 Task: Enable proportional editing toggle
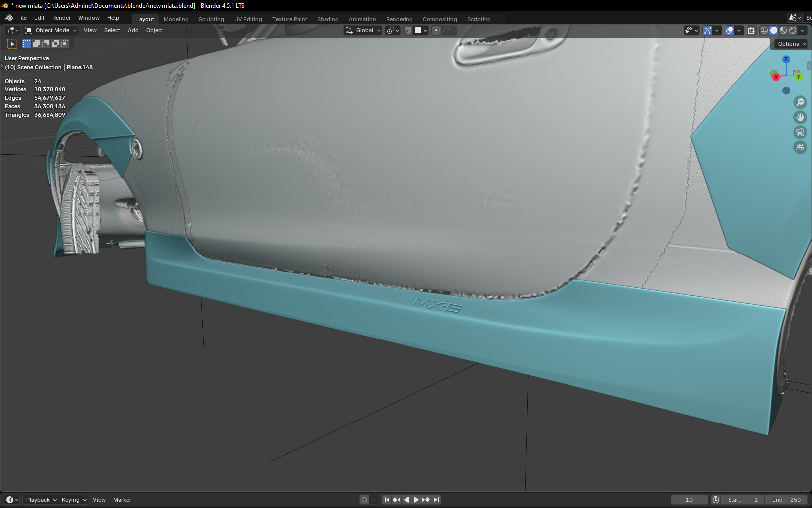(436, 30)
